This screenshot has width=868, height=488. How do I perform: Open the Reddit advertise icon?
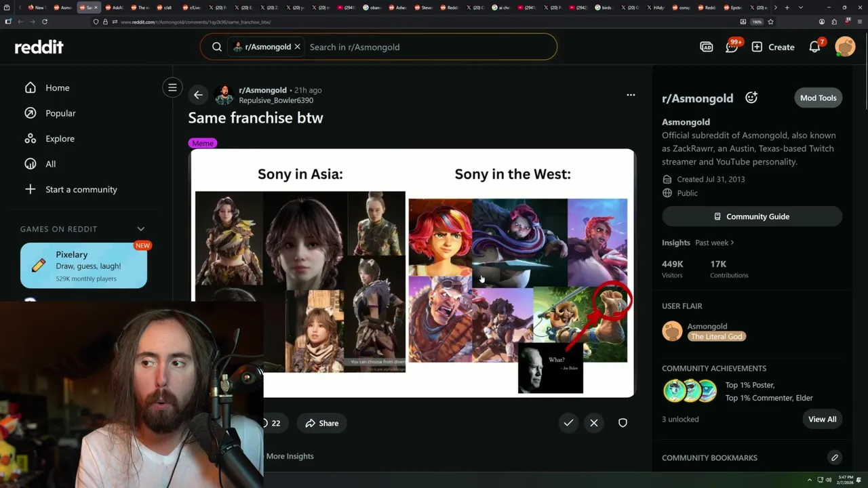(x=707, y=47)
